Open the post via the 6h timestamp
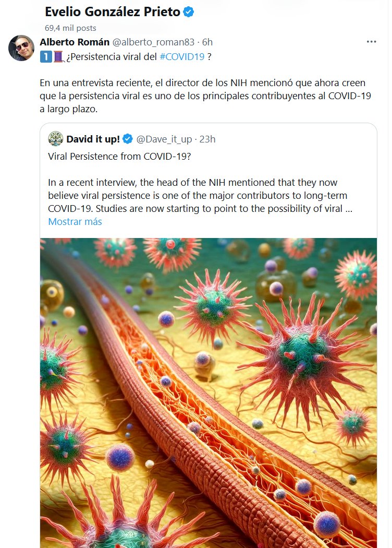This screenshot has width=392, height=548. coord(207,42)
